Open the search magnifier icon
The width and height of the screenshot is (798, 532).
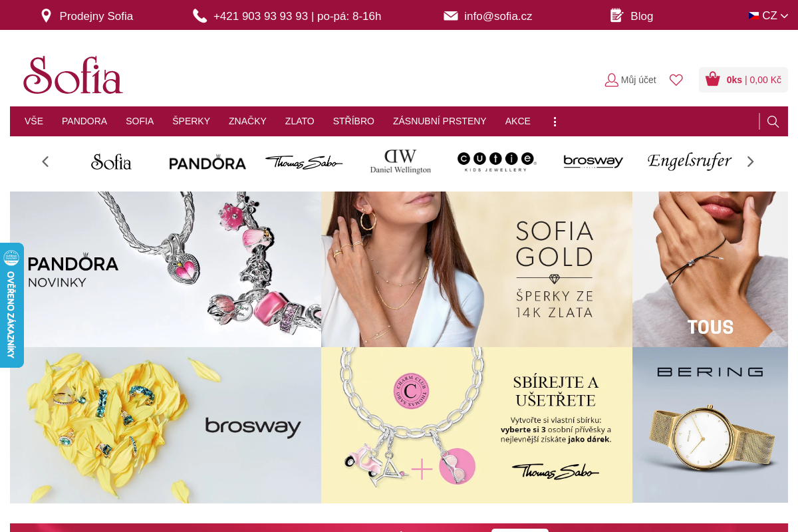[x=773, y=122]
